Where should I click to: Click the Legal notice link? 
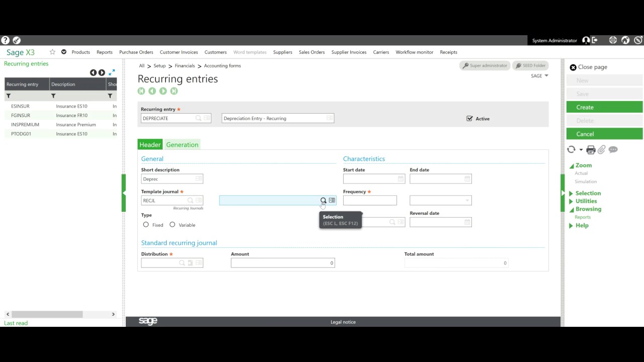343,322
